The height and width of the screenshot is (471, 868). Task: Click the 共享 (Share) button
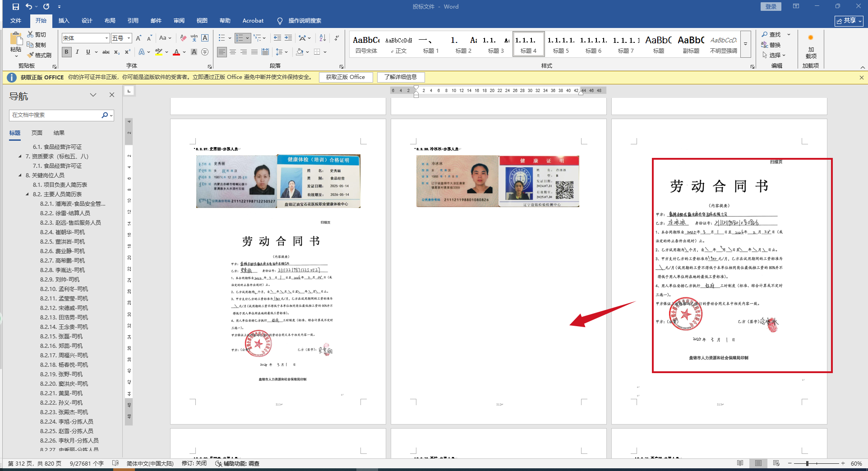(x=849, y=21)
